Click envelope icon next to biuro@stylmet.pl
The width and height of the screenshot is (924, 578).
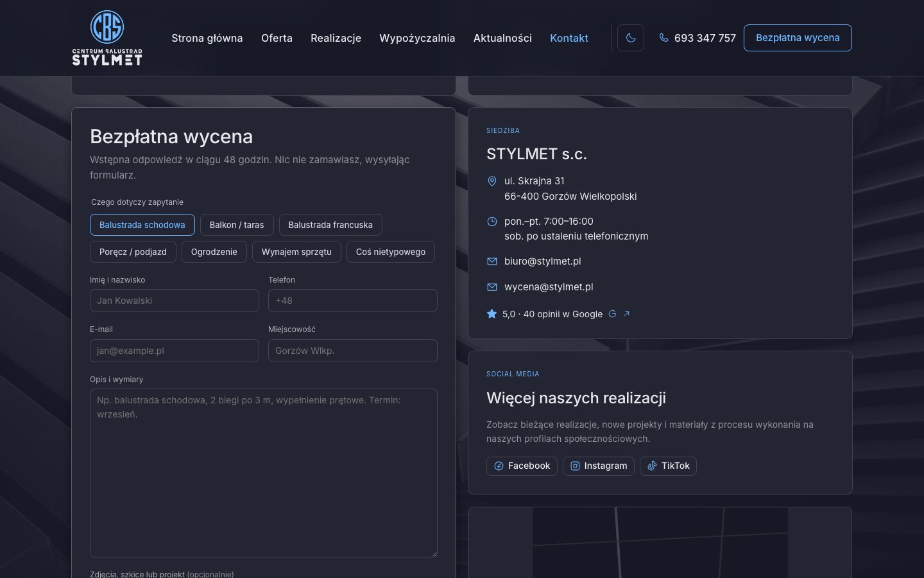(492, 261)
